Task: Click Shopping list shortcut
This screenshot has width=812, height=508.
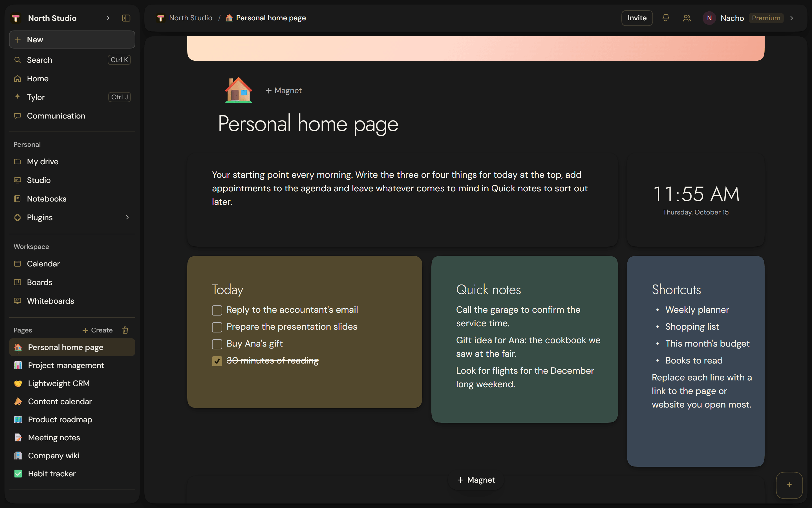Action: [x=692, y=327]
